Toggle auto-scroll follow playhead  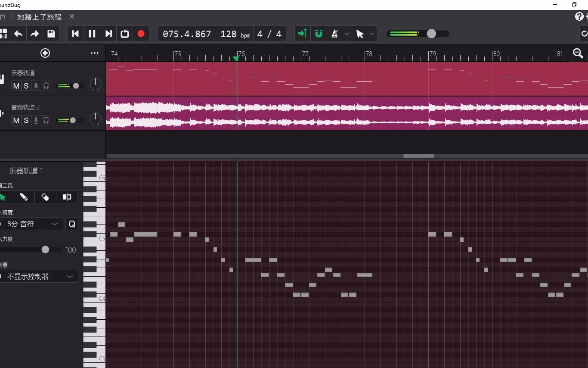pos(302,34)
